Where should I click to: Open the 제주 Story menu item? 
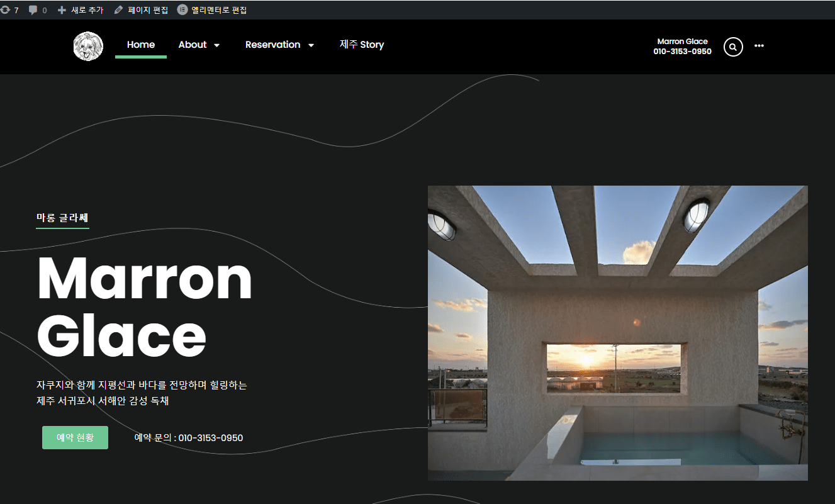click(361, 45)
